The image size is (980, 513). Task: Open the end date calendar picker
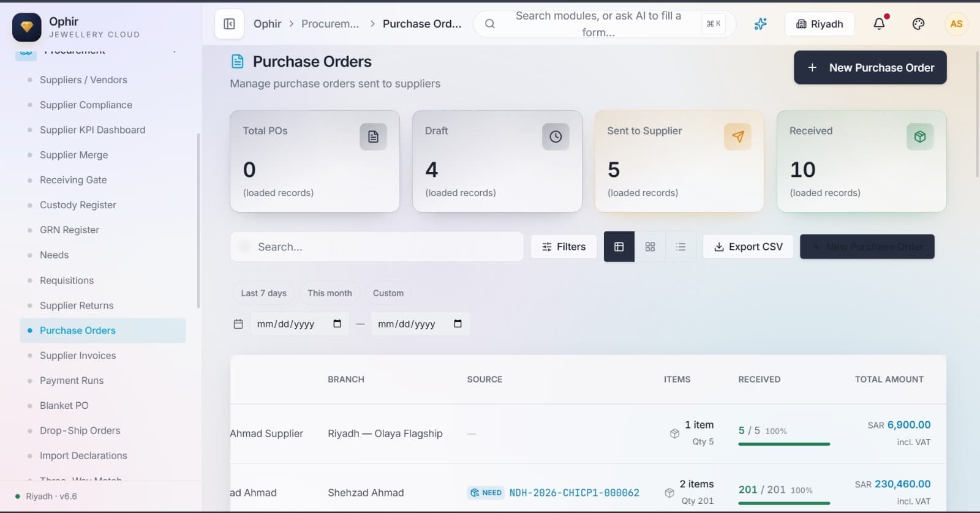click(x=458, y=324)
